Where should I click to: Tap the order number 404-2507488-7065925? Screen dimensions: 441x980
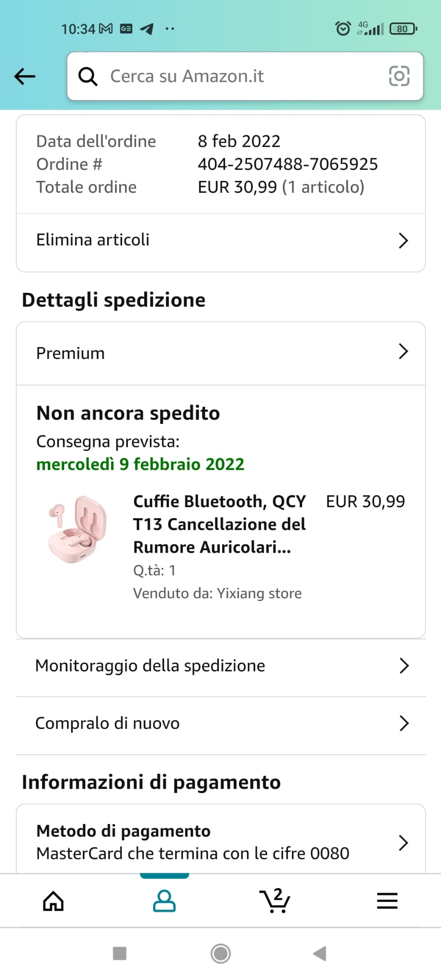(x=288, y=164)
